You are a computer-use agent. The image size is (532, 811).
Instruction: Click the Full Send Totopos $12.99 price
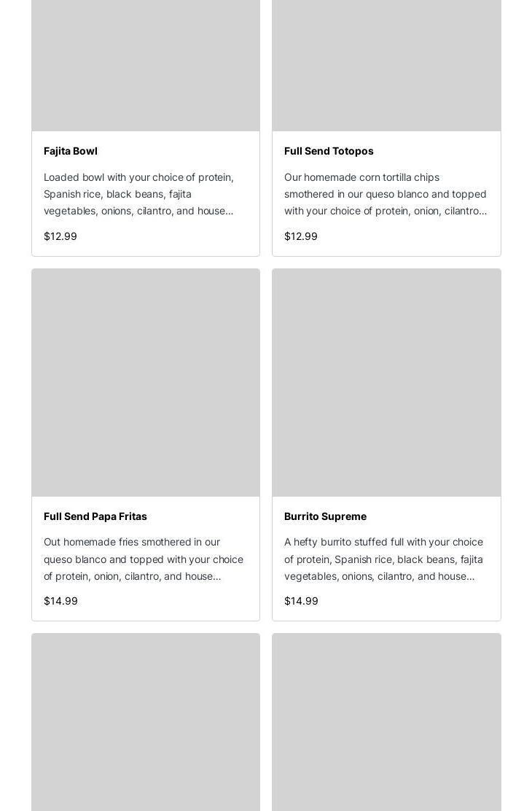pyautogui.click(x=301, y=236)
